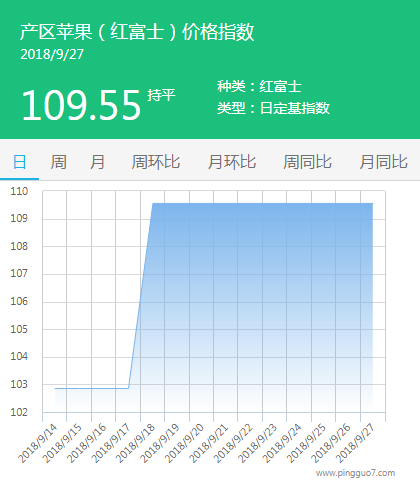The width and height of the screenshot is (420, 485).
Task: Click the x-axis label 2018/9/27 on chart
Action: click(355, 443)
